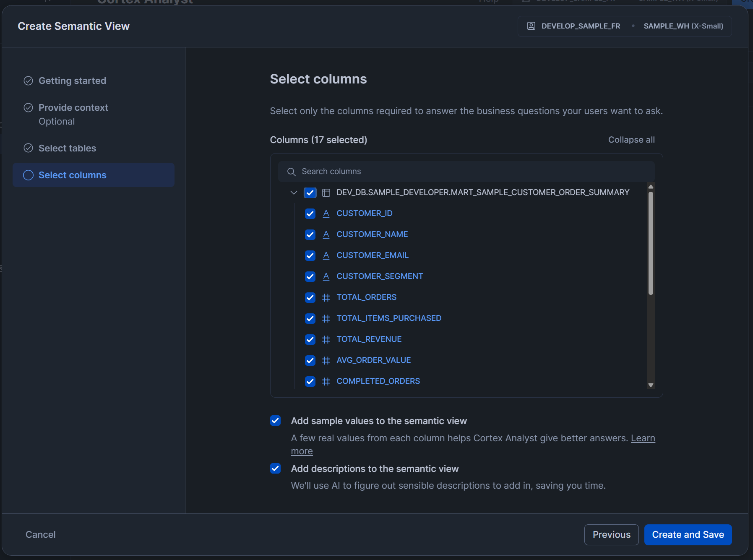The image size is (753, 560).
Task: Click Collapse all columns
Action: point(631,140)
